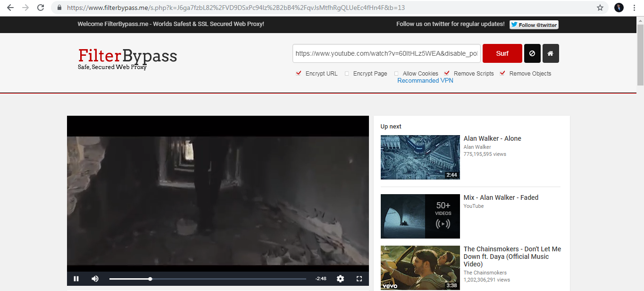Open the Recommanded VPN link
The height and width of the screenshot is (291, 644).
425,81
